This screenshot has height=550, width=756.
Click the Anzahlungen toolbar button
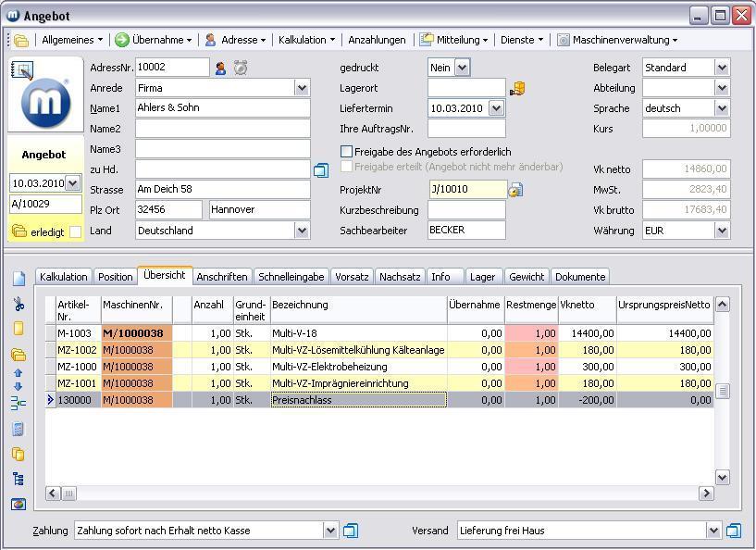[377, 40]
